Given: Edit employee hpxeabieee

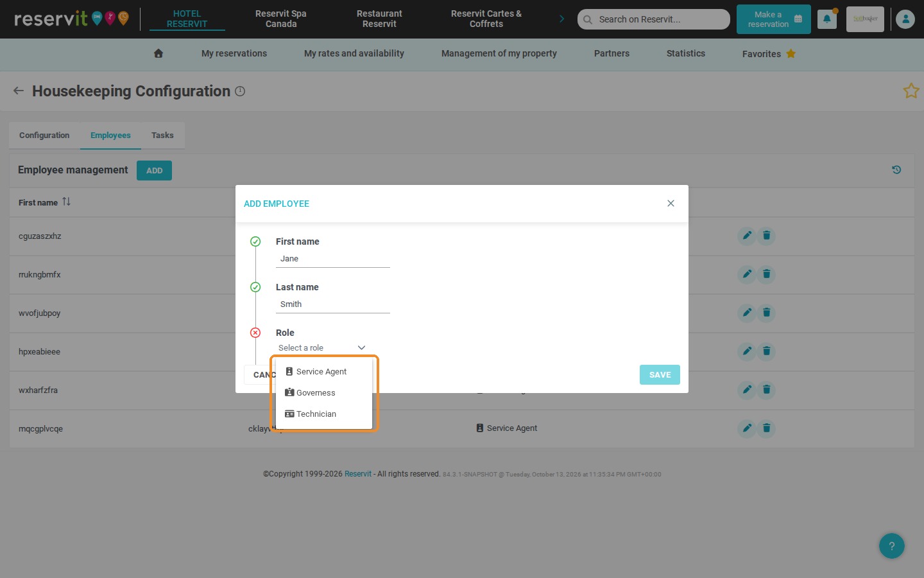Looking at the screenshot, I should [x=747, y=351].
